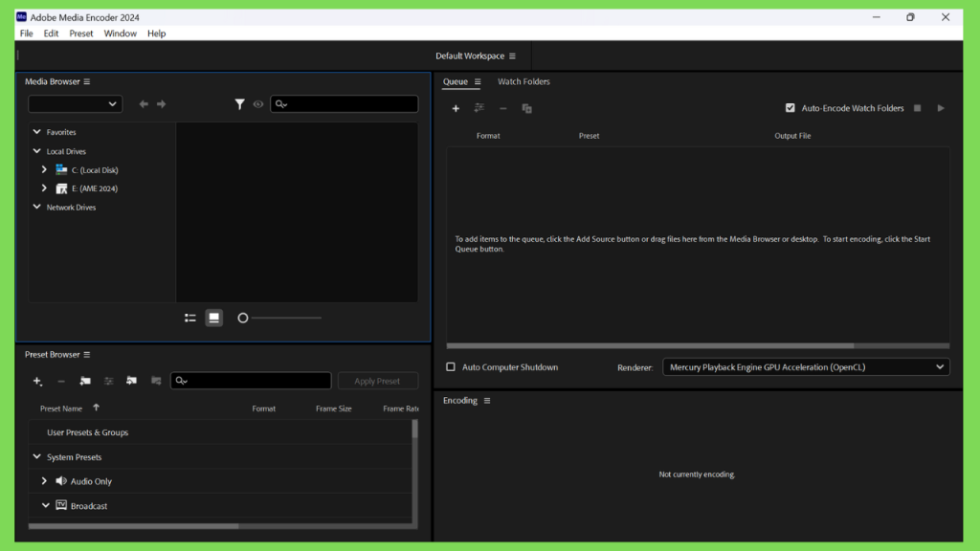The width and height of the screenshot is (980, 551).
Task: Add Source with the Queue plus icon
Action: (x=456, y=109)
